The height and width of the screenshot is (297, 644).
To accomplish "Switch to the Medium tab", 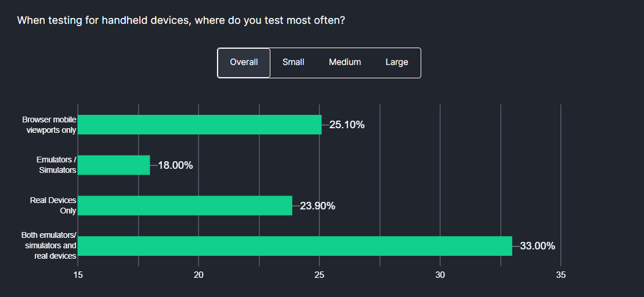I will point(345,63).
